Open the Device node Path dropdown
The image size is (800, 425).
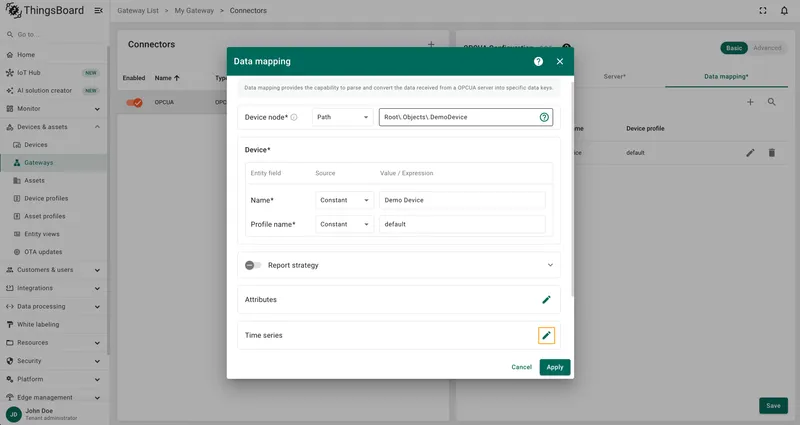342,117
